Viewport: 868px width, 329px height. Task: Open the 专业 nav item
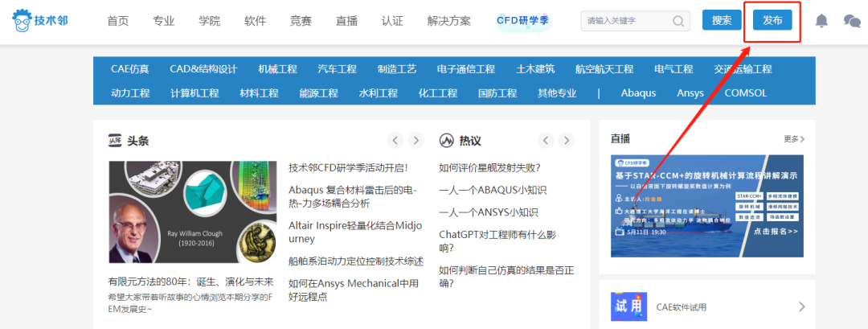point(164,21)
